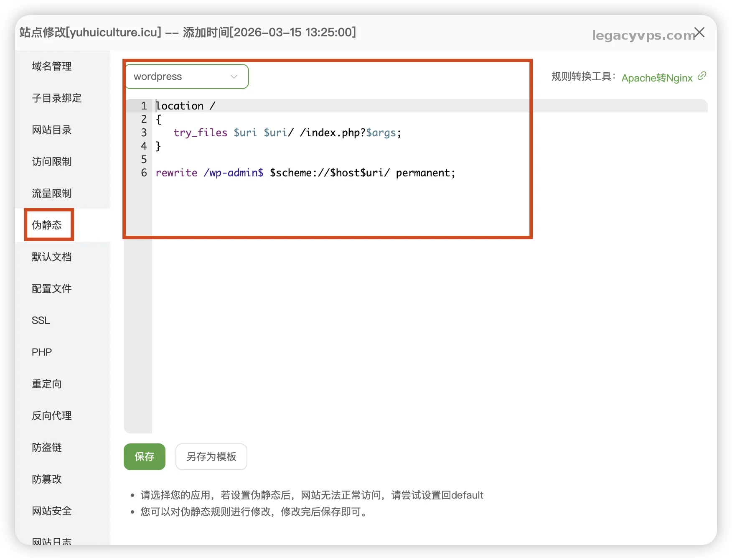This screenshot has height=560, width=732.
Task: Select the 访问限制 menu item
Action: pos(52,161)
